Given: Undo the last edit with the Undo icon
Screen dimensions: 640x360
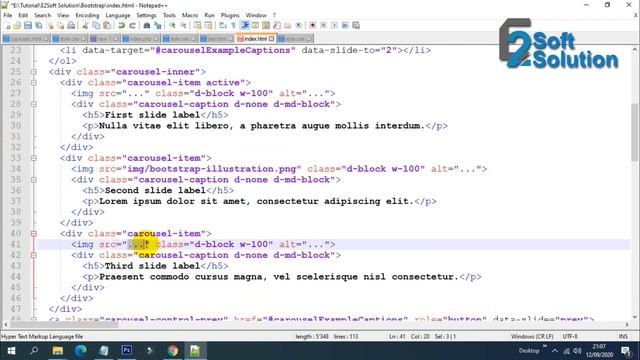Looking at the screenshot, I should tap(121, 25).
